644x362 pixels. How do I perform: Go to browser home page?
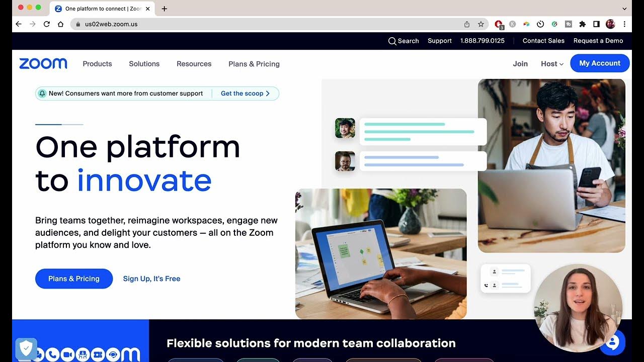point(61,24)
